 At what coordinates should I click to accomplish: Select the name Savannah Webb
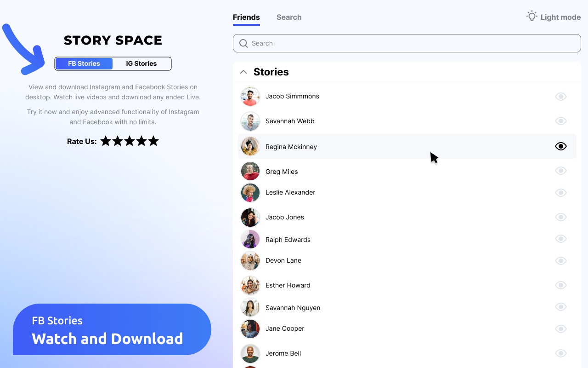[x=290, y=121]
